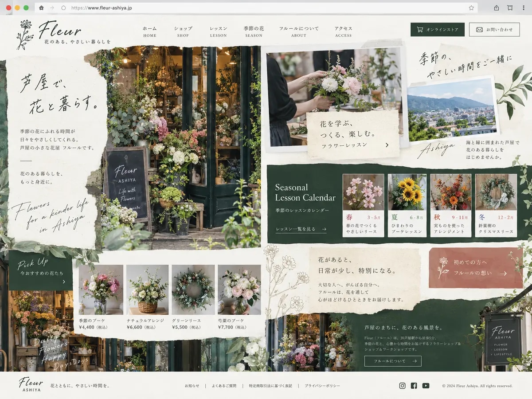
Task: Click the ¥7,700 price text
Action: [x=232, y=327]
